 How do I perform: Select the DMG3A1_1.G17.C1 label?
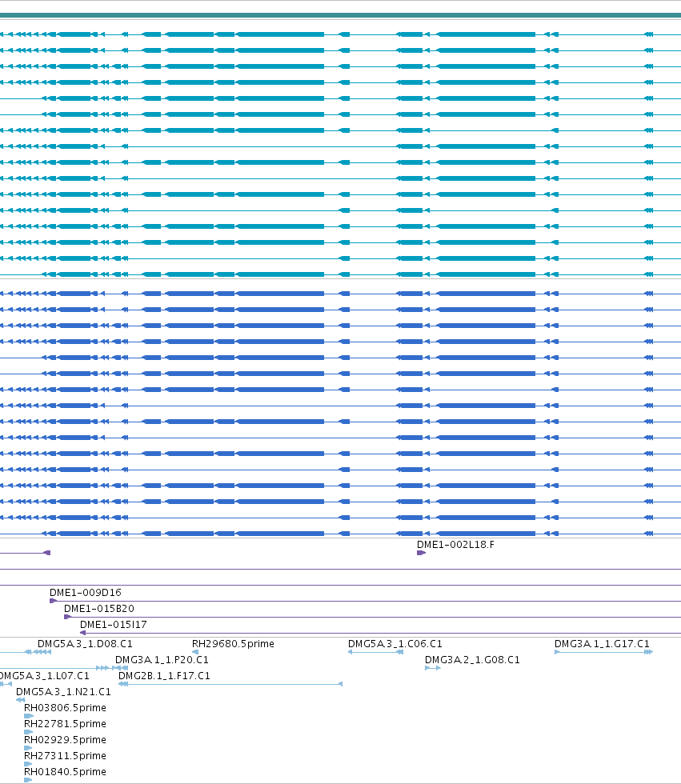click(x=602, y=643)
